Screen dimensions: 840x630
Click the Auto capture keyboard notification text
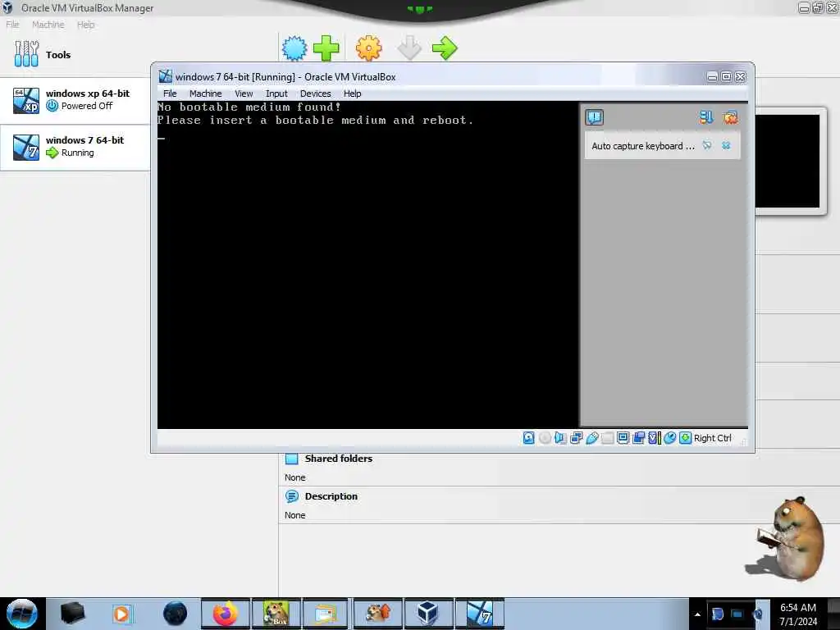tap(643, 146)
